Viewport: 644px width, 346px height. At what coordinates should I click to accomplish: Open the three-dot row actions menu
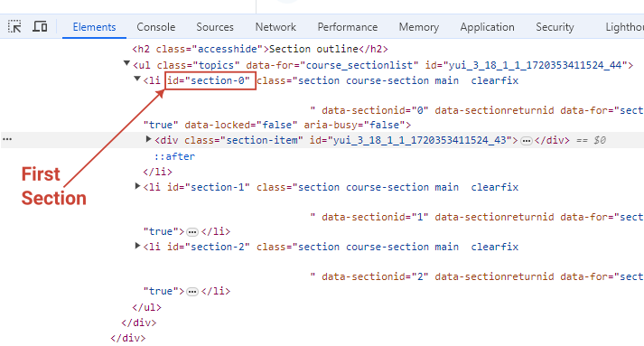[x=7, y=139]
